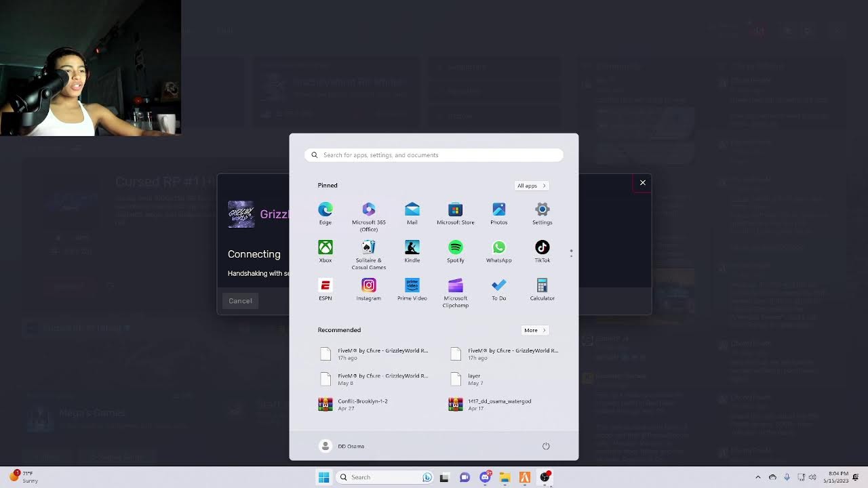Click the Start menu search field
Image resolution: width=868 pixels, height=488 pixels.
(x=434, y=155)
